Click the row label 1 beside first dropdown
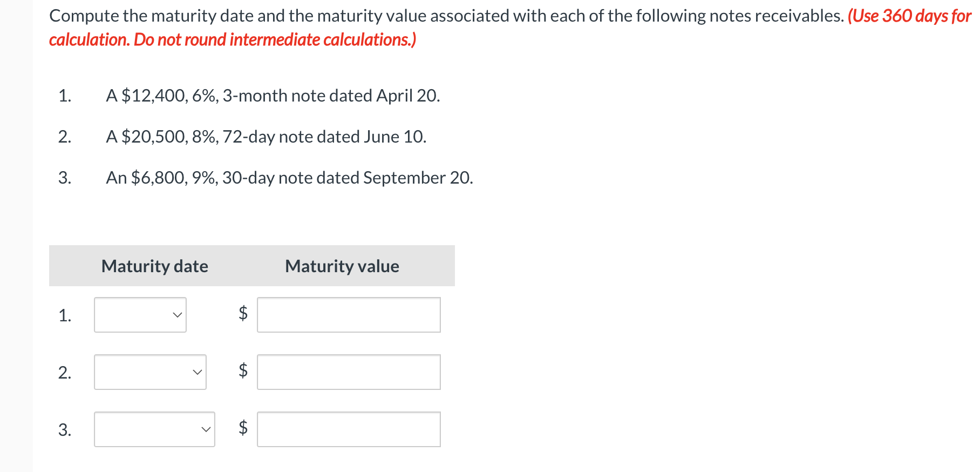Viewport: 980px width, 472px height. (65, 315)
